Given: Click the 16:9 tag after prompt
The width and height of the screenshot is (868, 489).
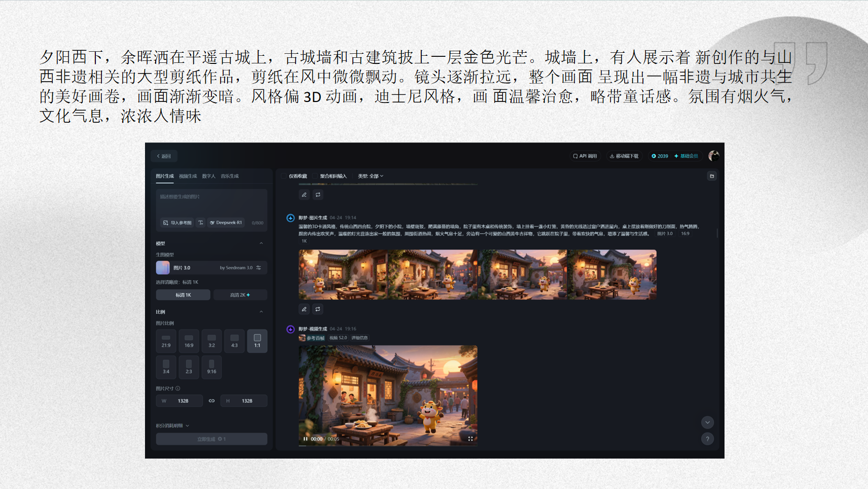Looking at the screenshot, I should [685, 234].
